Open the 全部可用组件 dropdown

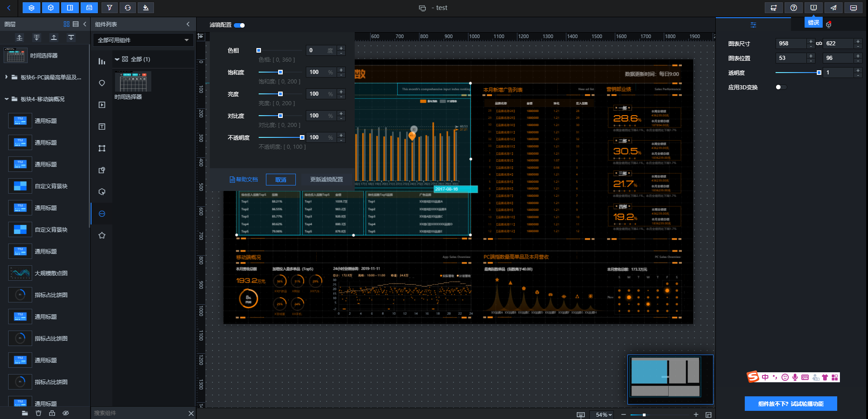[x=143, y=40]
